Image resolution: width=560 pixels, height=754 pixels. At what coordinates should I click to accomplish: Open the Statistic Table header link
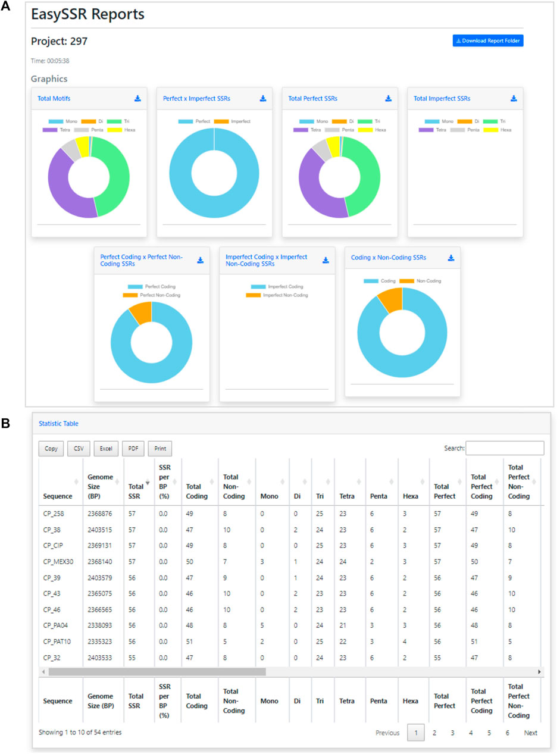pos(58,424)
